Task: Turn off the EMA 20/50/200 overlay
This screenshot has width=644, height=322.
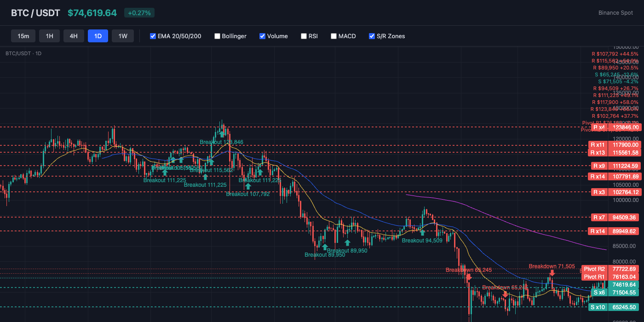Action: (x=153, y=36)
